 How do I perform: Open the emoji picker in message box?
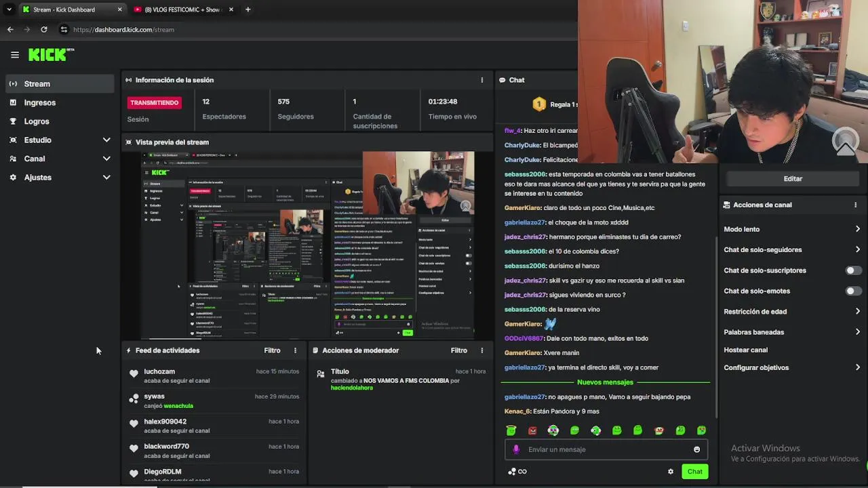tap(696, 449)
